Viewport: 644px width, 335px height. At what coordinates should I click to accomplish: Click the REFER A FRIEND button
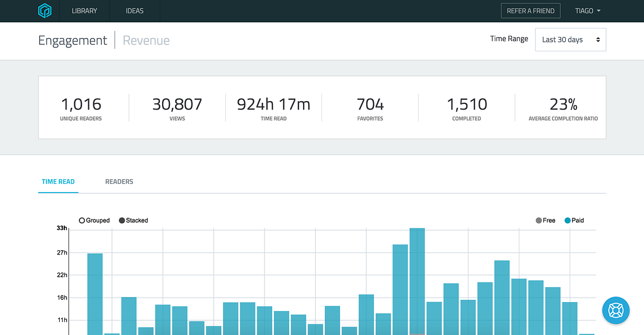[x=531, y=11]
